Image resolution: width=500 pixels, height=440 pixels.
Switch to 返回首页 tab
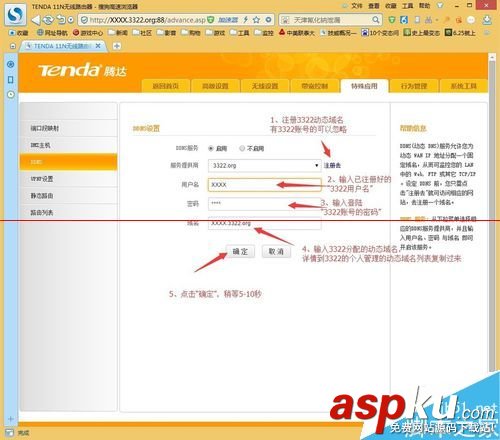click(166, 86)
